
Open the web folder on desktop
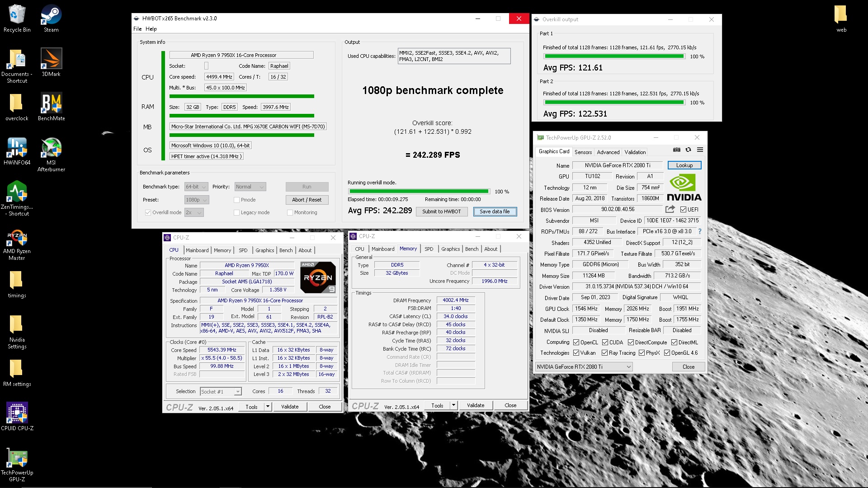(841, 19)
